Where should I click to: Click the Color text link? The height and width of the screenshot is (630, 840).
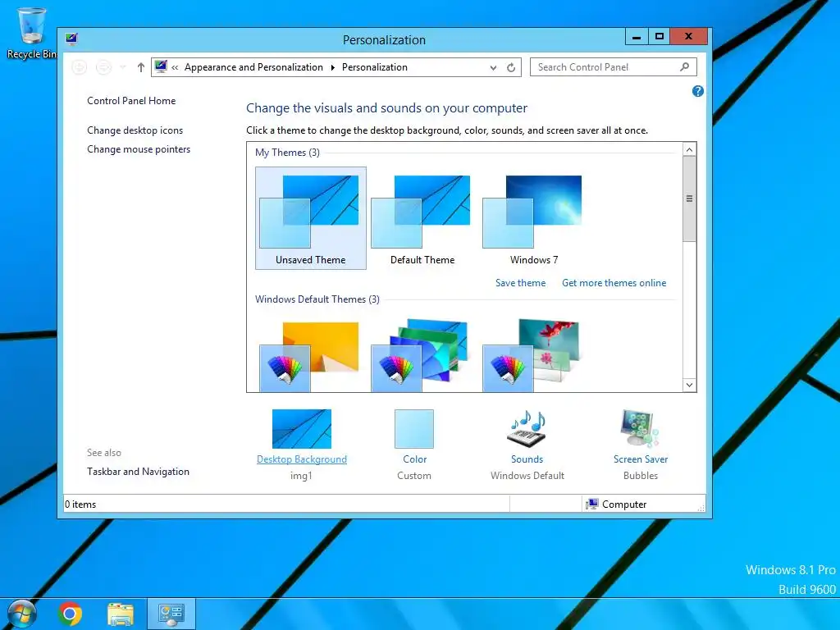point(414,459)
